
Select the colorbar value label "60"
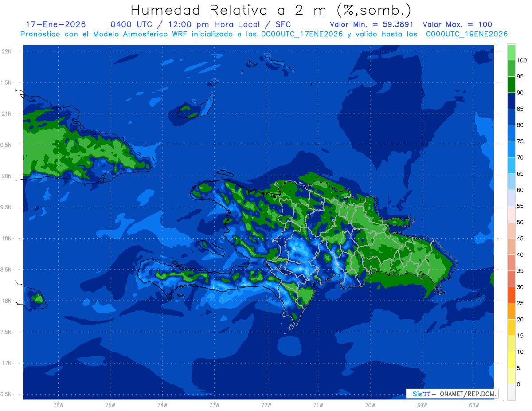(520, 190)
